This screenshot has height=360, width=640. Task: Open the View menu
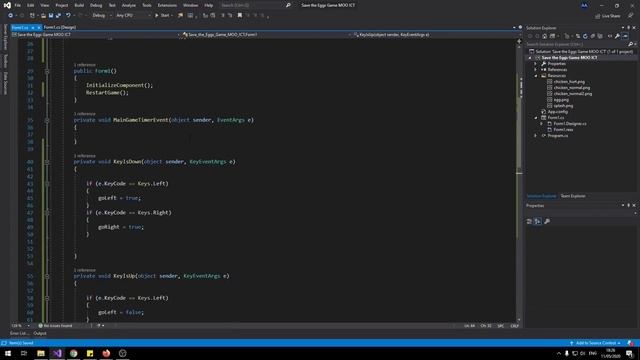click(x=44, y=5)
